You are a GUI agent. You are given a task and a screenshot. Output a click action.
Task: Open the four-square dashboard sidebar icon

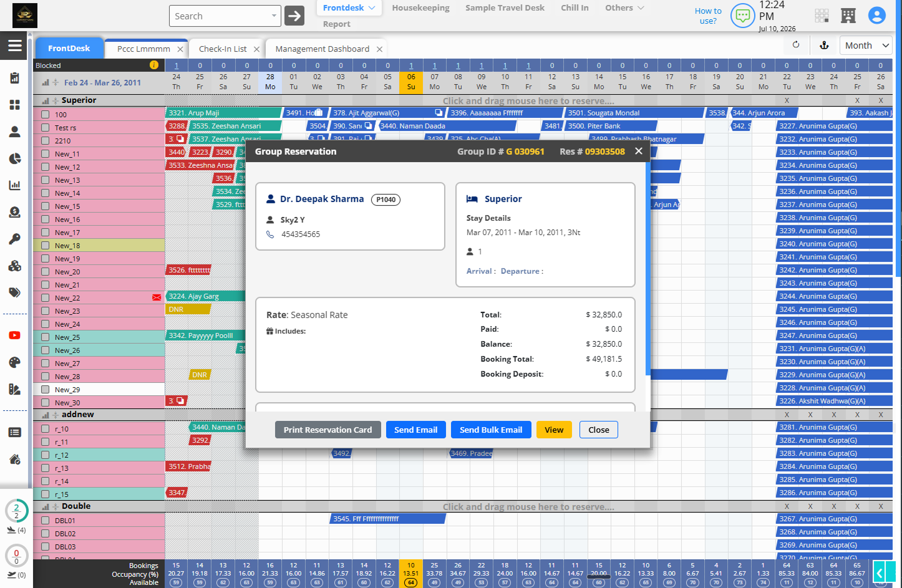click(x=15, y=105)
